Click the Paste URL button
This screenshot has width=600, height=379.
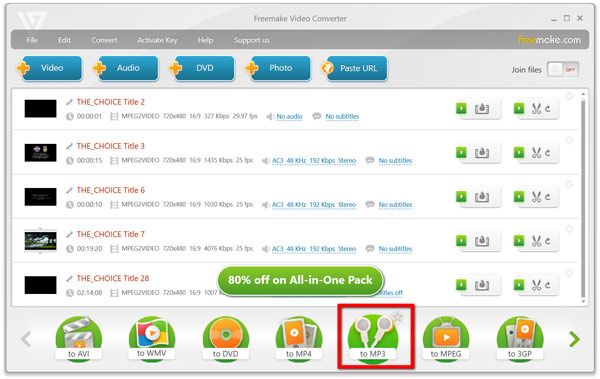click(x=354, y=68)
